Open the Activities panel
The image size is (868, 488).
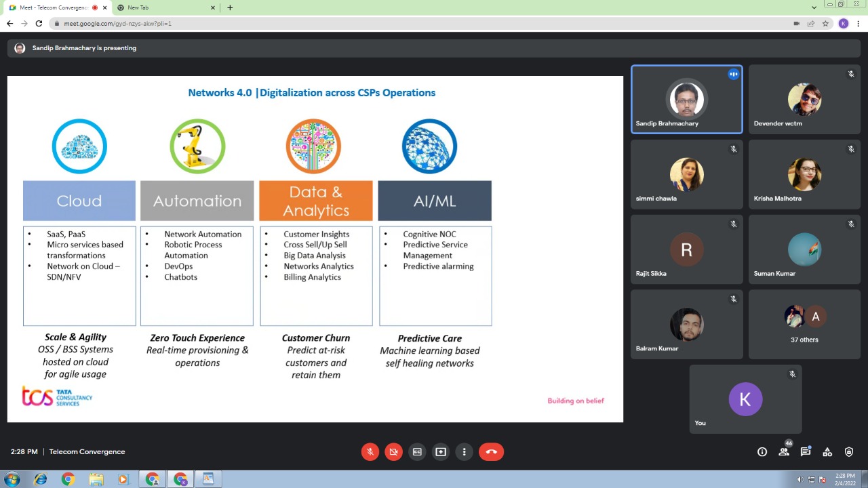click(x=827, y=452)
